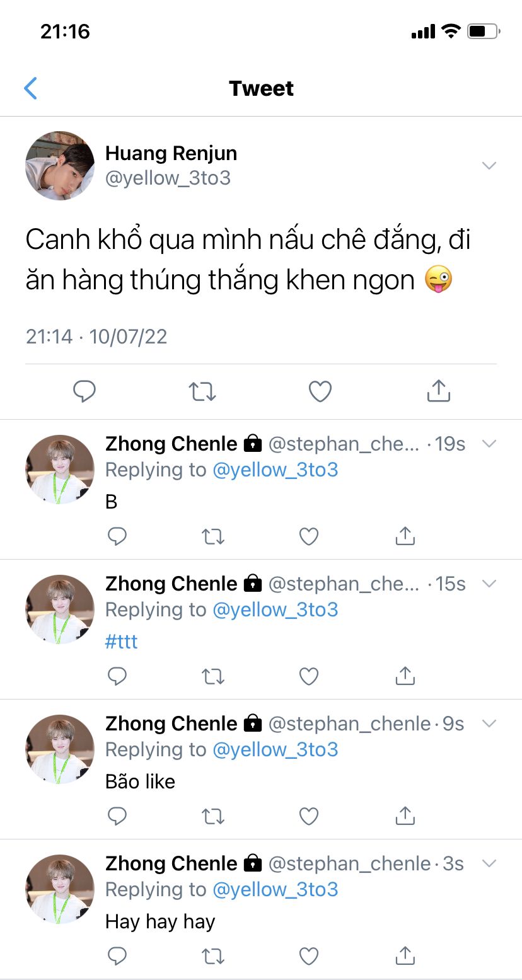Tap @yellow_3to3 mention in the "B" reply

275,470
